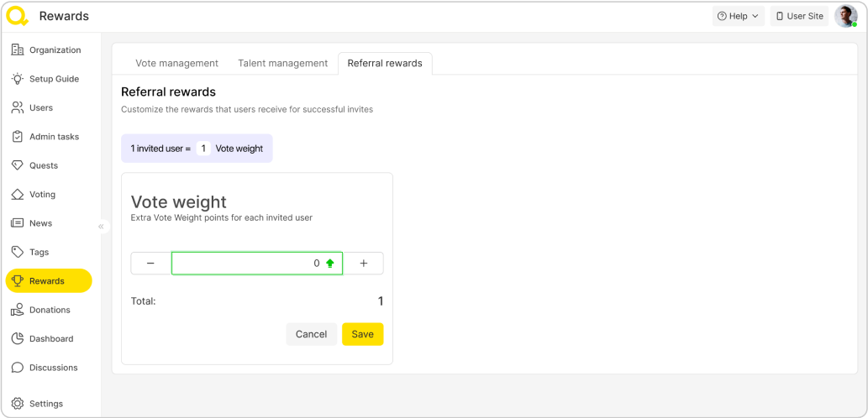Switch to the Talent management tab
The image size is (868, 418).
282,63
